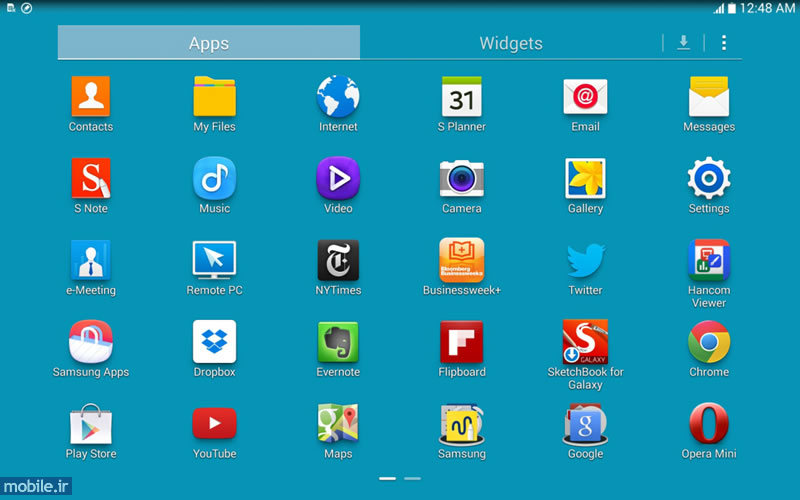Tap the 12:48 AM clock
800x500 pixels.
click(767, 8)
